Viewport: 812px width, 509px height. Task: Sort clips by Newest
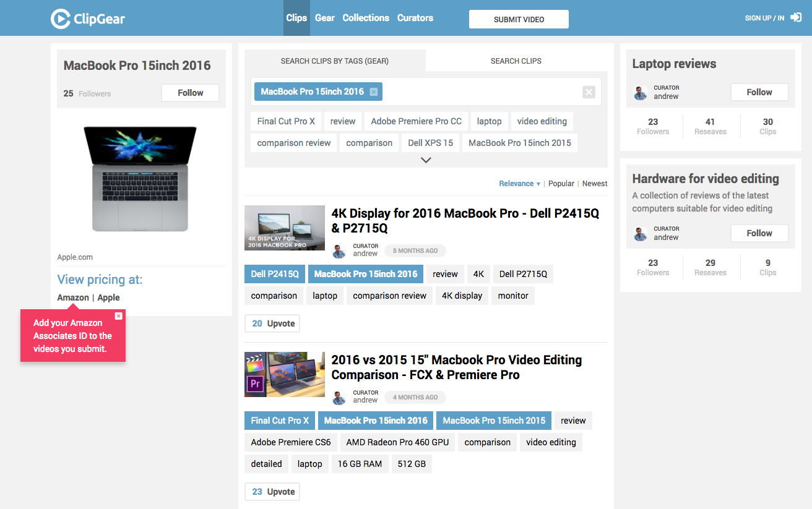tap(595, 184)
